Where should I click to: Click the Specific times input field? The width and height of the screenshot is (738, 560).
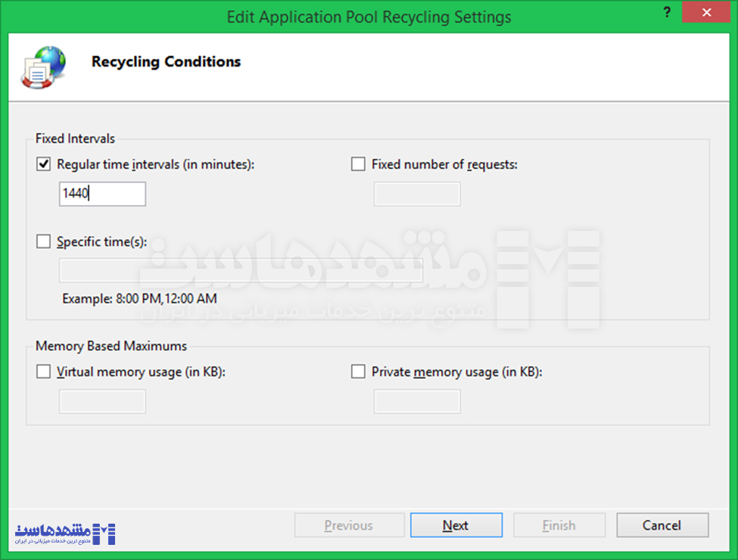click(x=241, y=271)
